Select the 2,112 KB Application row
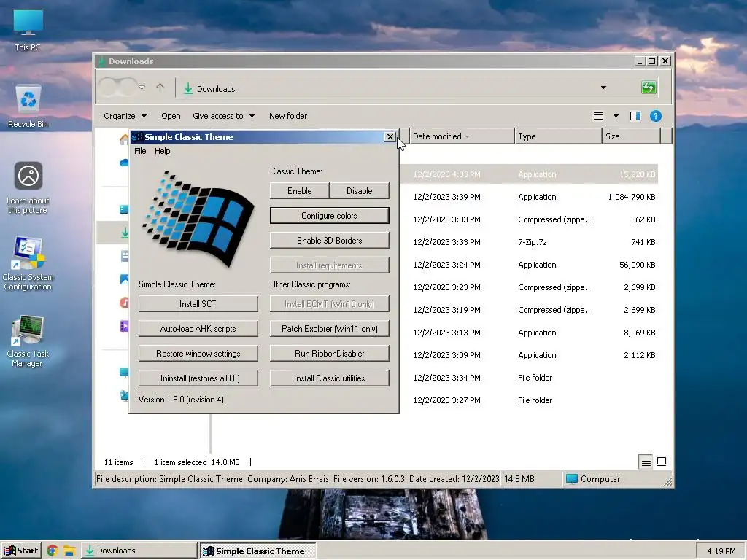This screenshot has width=747, height=560. pos(529,355)
